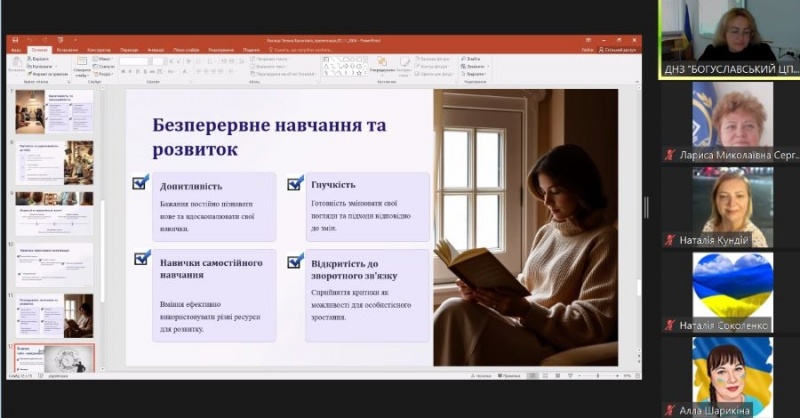Click the muted microphone icon beside Наталія Кундій
800x418 pixels.
(x=671, y=240)
